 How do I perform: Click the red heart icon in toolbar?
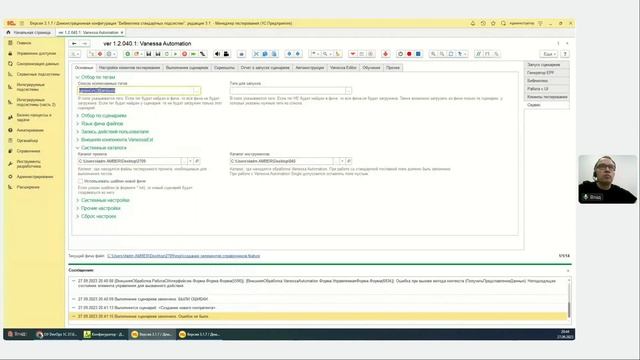click(x=353, y=54)
